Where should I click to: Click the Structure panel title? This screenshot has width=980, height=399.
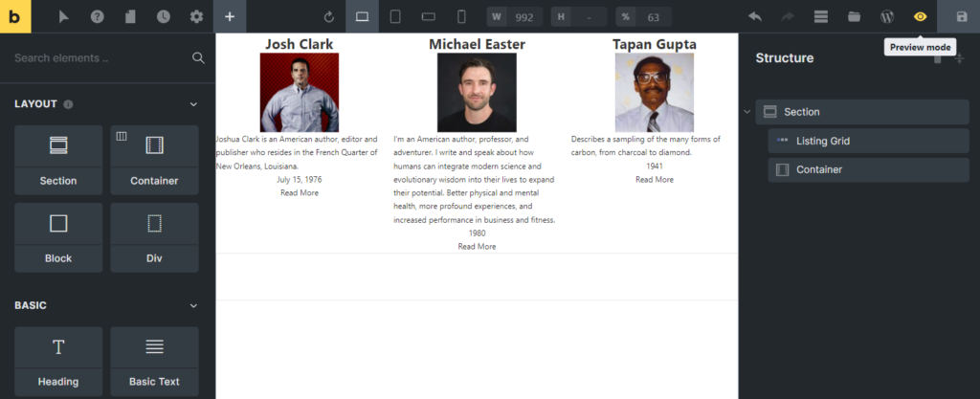785,58
